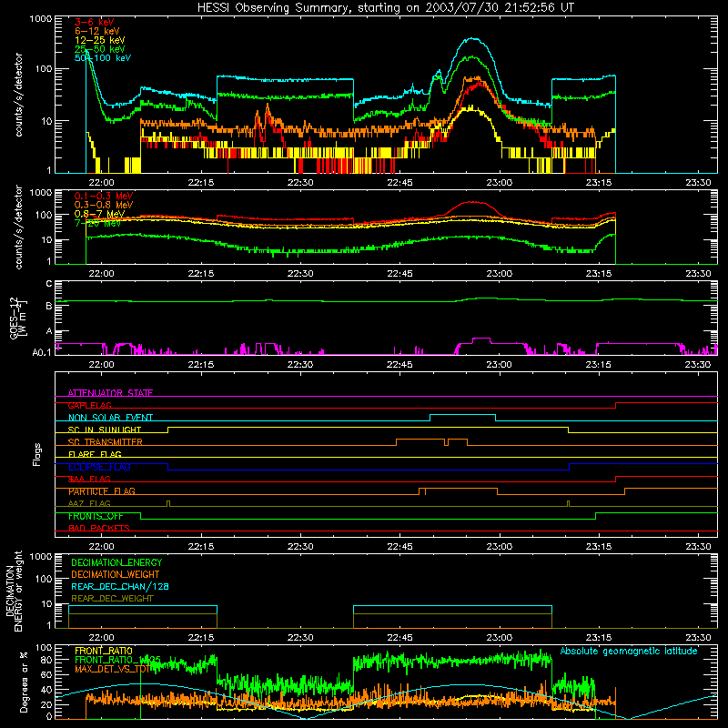Select the 6-12 keV legend label
Screen dimensions: 728x728
pyautogui.click(x=96, y=31)
